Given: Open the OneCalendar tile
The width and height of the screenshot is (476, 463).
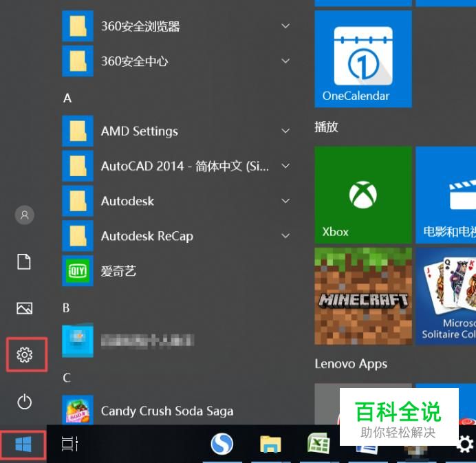Looking at the screenshot, I should 363,59.
